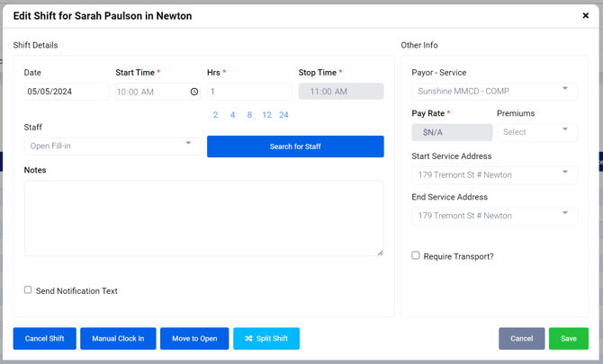Expand the Start Service Address dropdown
The image size is (603, 364).
pyautogui.click(x=494, y=174)
